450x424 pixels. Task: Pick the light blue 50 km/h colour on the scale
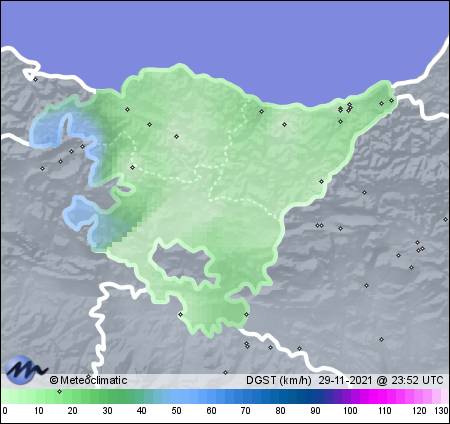coord(176,397)
